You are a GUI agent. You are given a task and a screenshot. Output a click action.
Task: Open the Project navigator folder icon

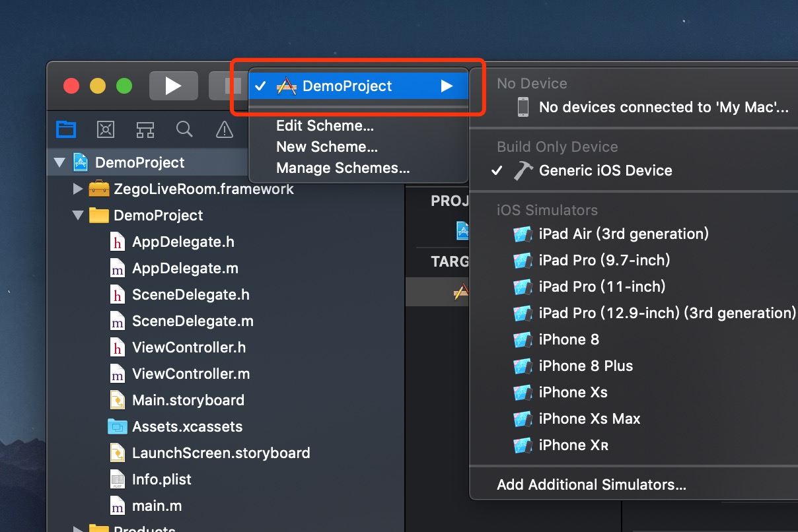(66, 129)
